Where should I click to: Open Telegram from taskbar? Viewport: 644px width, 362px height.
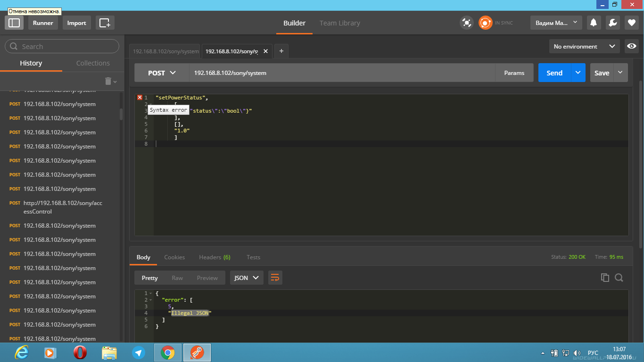coord(139,353)
